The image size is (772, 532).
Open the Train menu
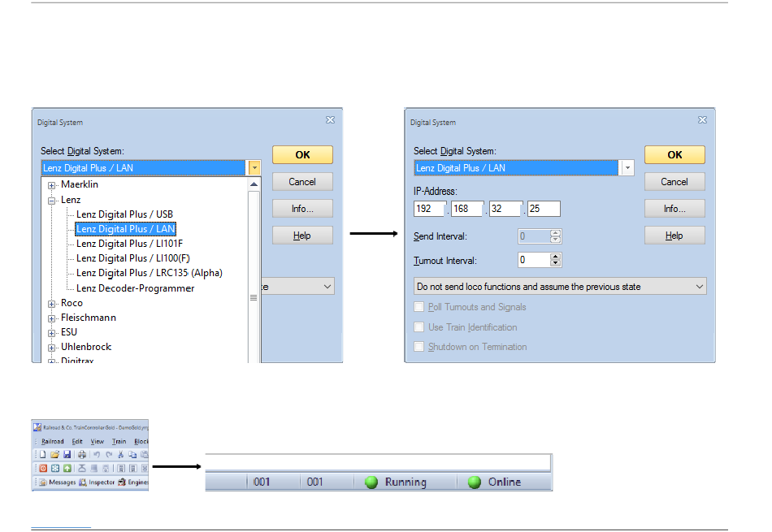click(119, 442)
